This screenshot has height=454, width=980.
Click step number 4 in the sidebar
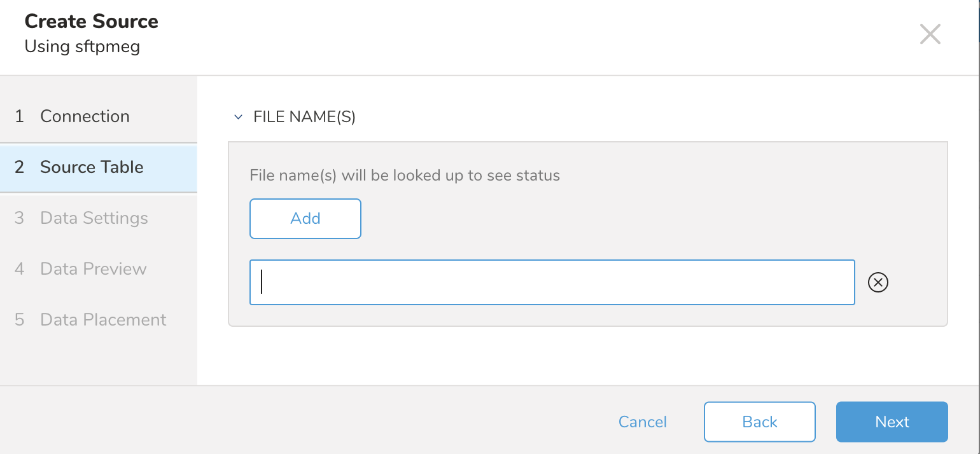[20, 269]
